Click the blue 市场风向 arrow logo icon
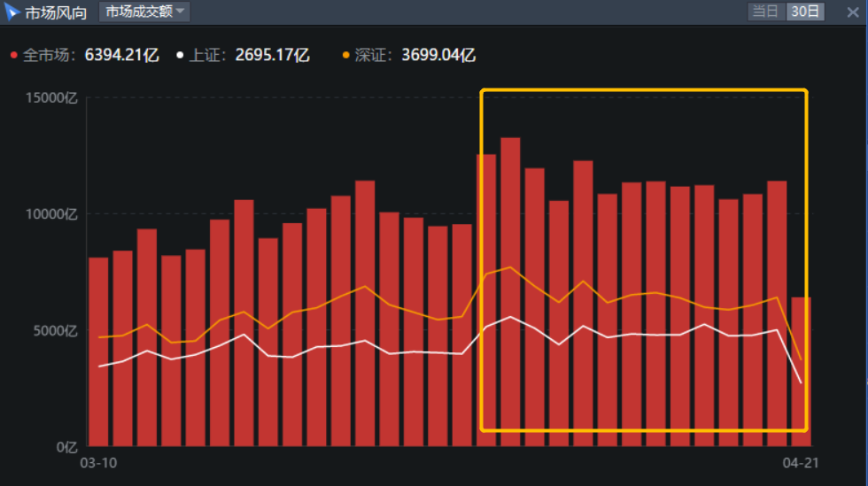Image resolution: width=868 pixels, height=486 pixels. (x=12, y=12)
